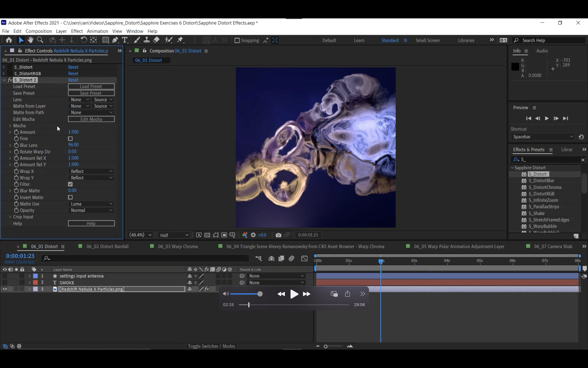Click the Load Preset button
Screen dimensions: 588x368
pyautogui.click(x=91, y=86)
